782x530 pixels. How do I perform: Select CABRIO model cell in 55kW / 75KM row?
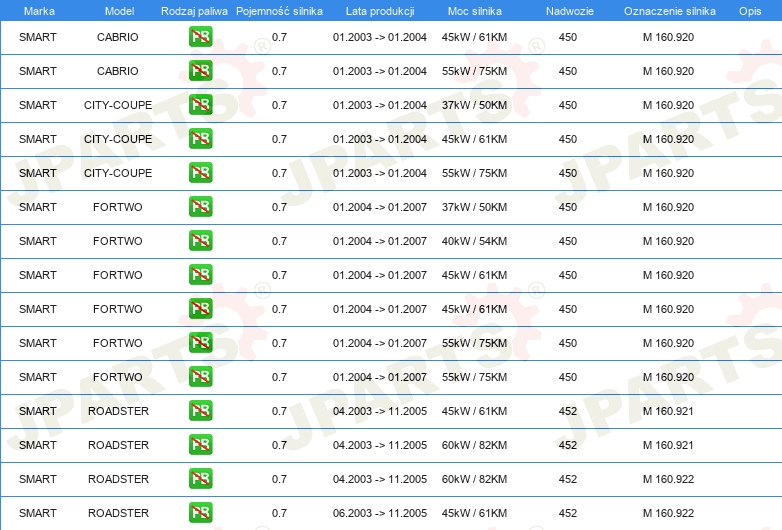[x=118, y=71]
